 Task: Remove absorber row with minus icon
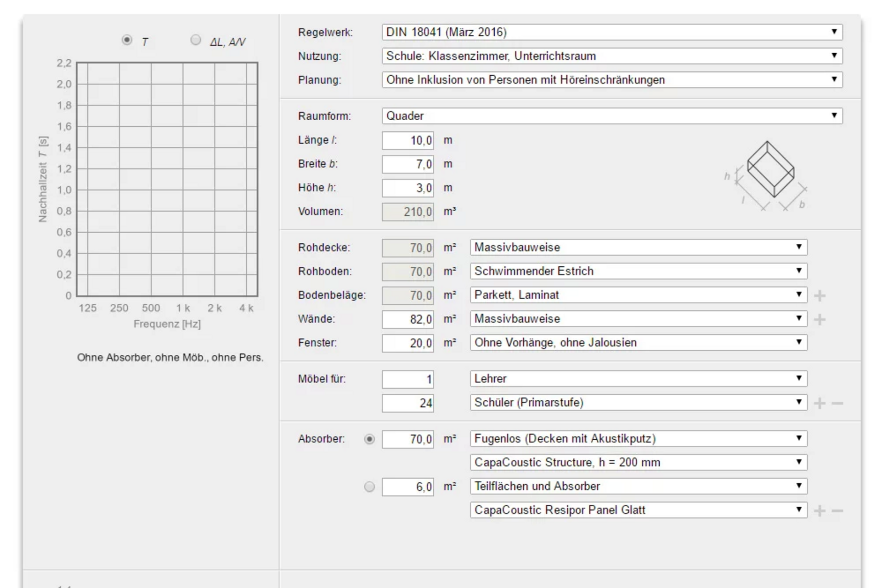click(x=837, y=511)
